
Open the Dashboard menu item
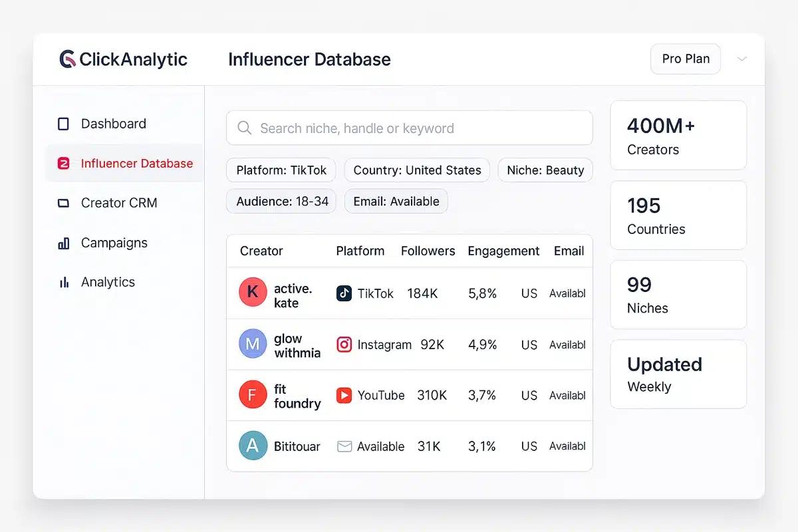tap(123, 124)
